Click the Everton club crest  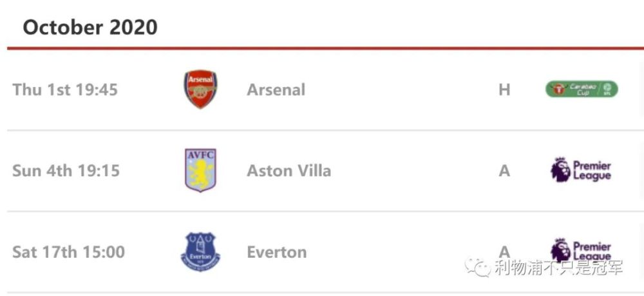coord(200,252)
